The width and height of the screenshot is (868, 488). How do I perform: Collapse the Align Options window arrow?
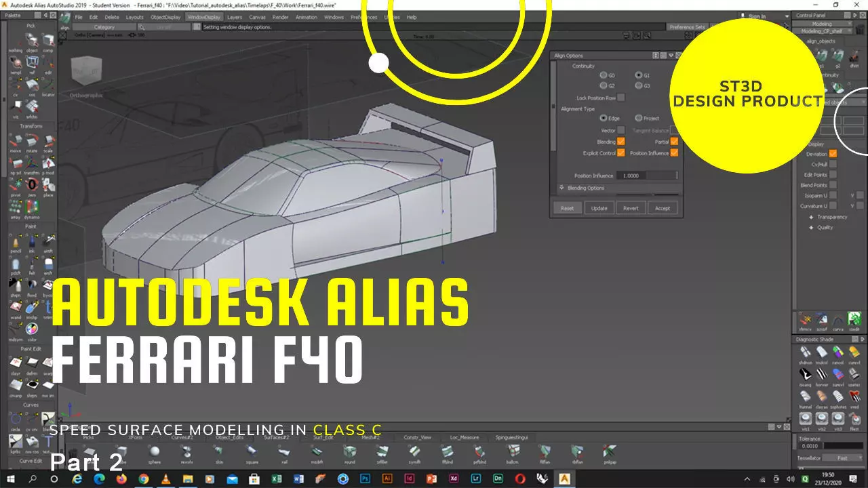point(671,56)
